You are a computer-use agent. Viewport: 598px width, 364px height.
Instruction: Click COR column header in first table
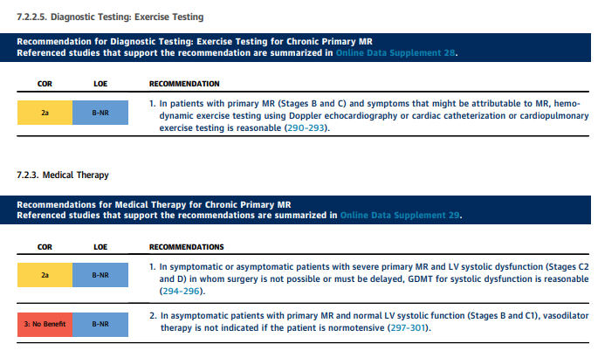coord(45,84)
